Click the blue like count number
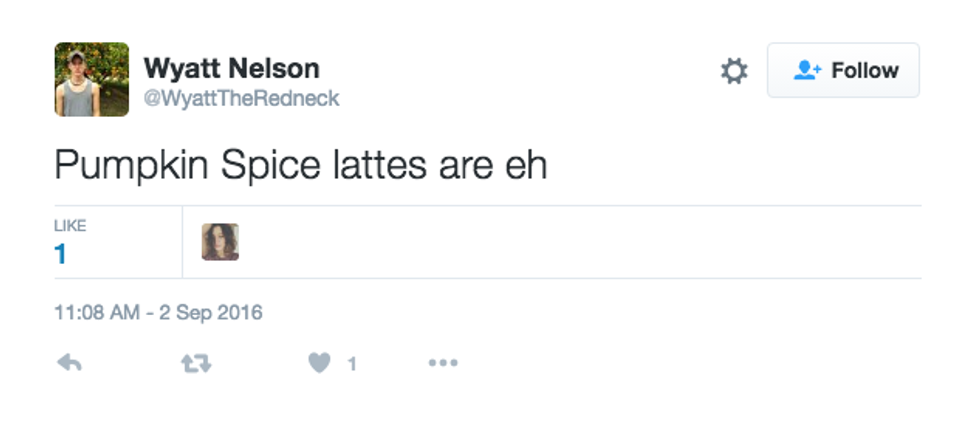 pos(61,254)
